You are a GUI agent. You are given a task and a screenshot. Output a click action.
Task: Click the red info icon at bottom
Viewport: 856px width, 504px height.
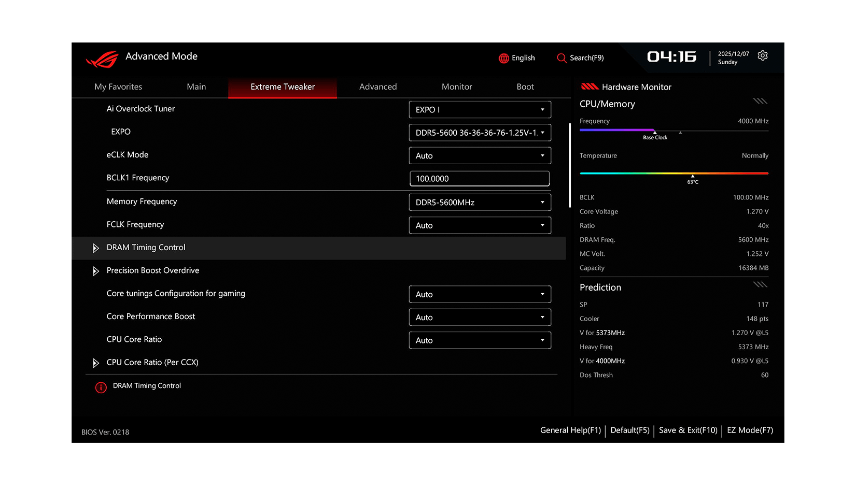click(101, 387)
